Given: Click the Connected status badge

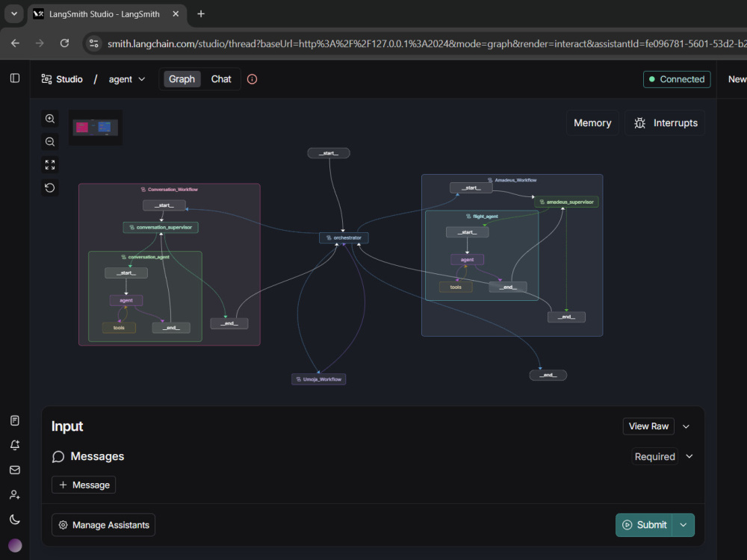Looking at the screenshot, I should [677, 79].
